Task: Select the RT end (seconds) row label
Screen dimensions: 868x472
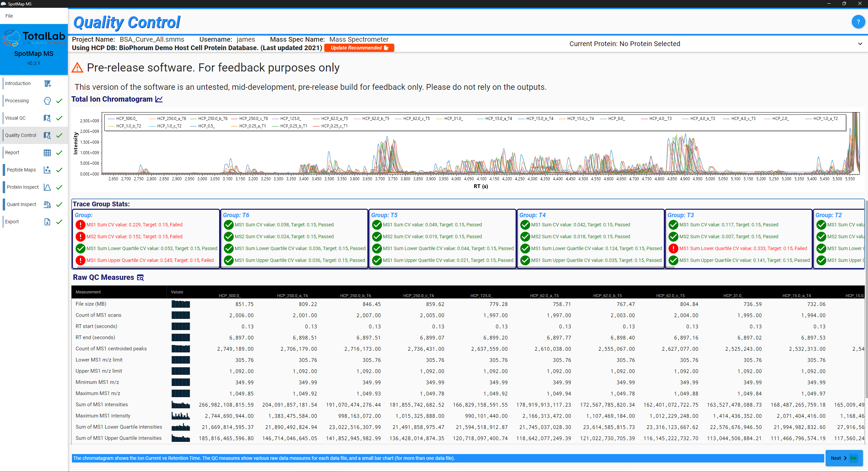Action: point(95,337)
